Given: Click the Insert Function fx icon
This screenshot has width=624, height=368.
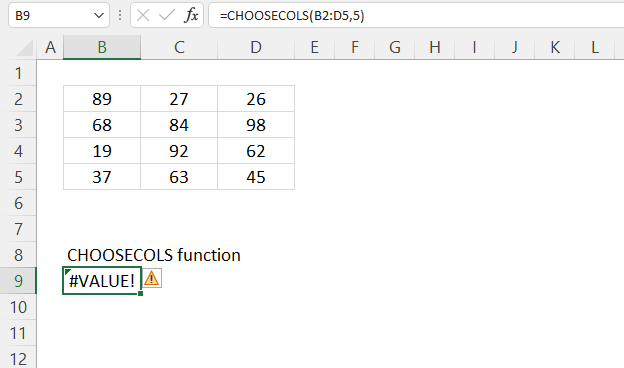Looking at the screenshot, I should pyautogui.click(x=191, y=16).
